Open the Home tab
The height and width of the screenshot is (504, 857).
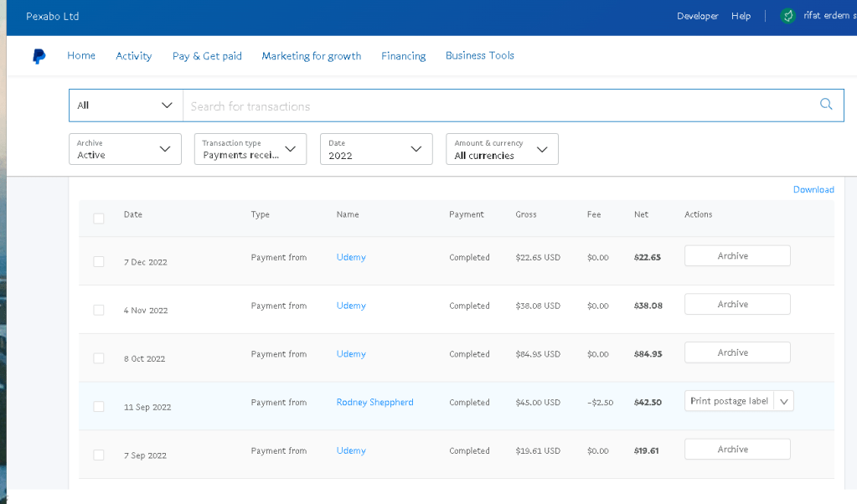[81, 56]
